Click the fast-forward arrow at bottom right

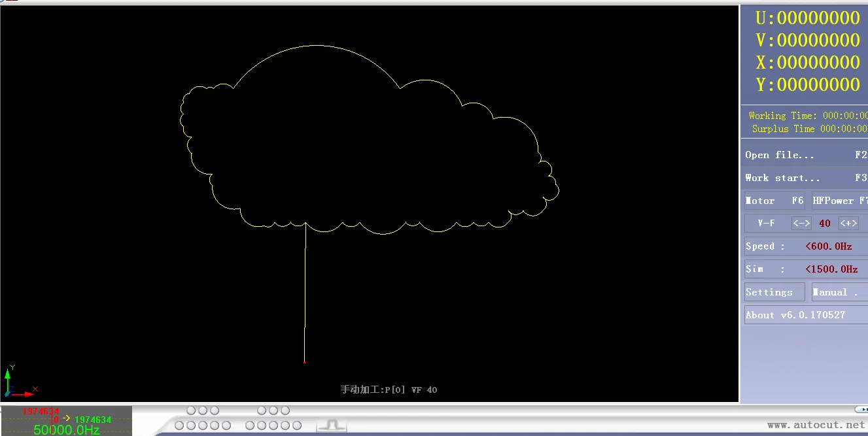pos(861,410)
